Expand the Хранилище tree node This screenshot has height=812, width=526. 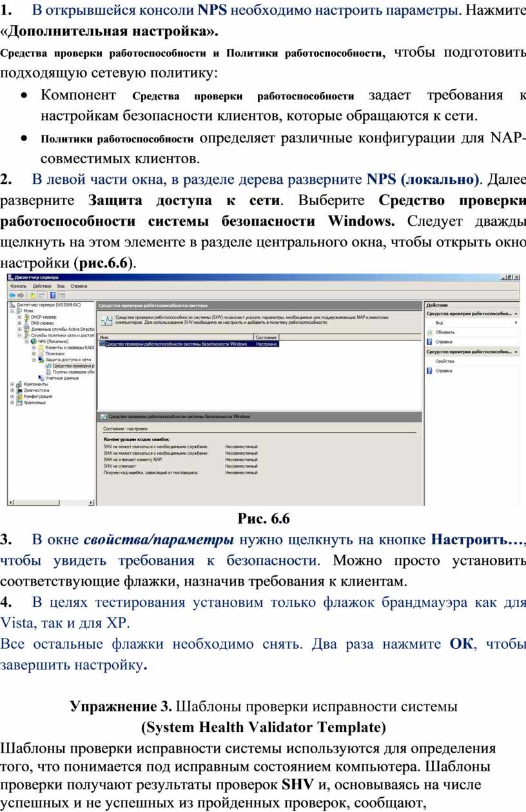click(12, 402)
